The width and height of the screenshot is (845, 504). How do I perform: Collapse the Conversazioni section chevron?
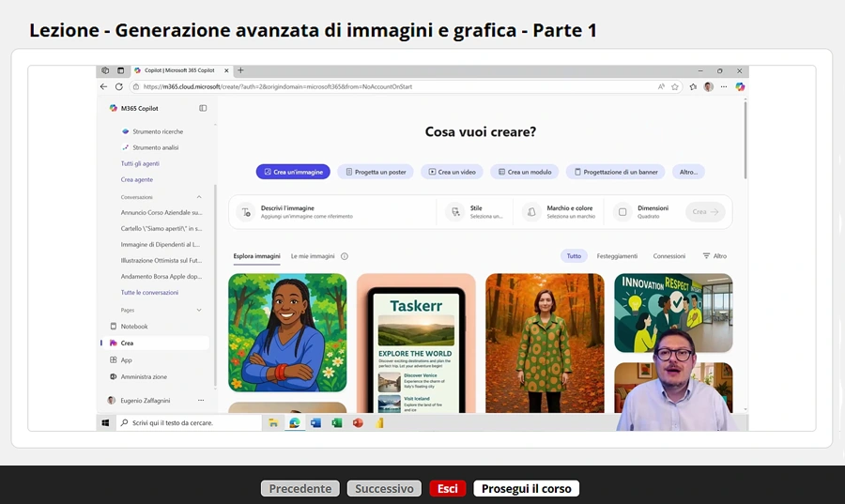[199, 197]
